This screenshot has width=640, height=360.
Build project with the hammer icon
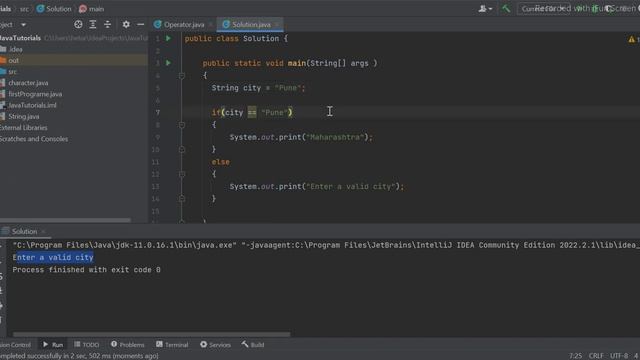[x=506, y=9]
